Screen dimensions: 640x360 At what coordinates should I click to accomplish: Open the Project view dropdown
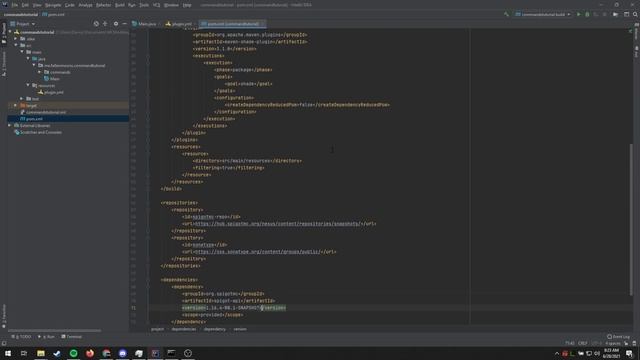point(23,24)
